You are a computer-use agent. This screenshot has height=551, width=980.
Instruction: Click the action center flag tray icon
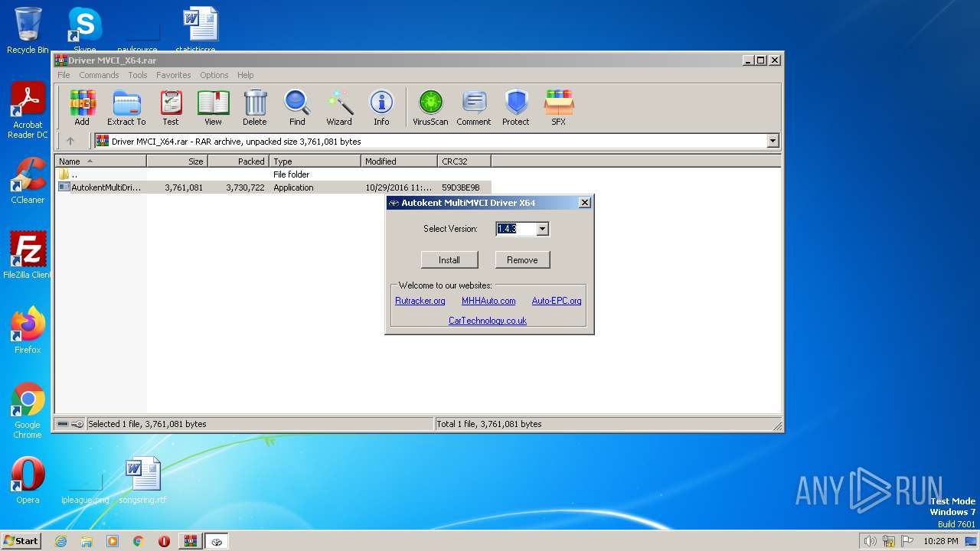click(907, 541)
